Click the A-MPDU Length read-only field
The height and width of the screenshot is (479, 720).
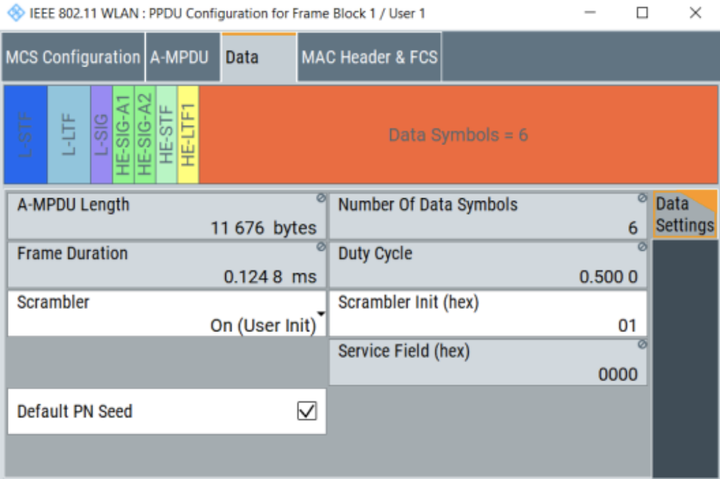167,216
